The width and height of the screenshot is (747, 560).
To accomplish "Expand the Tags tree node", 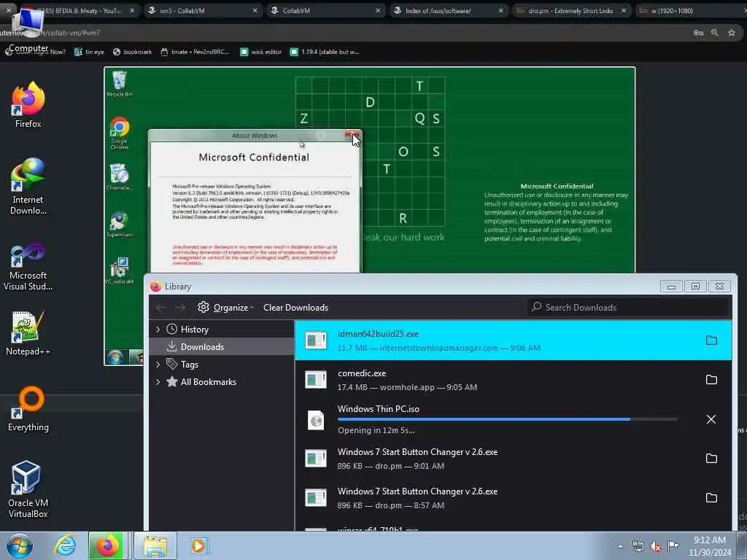I will 158,365.
